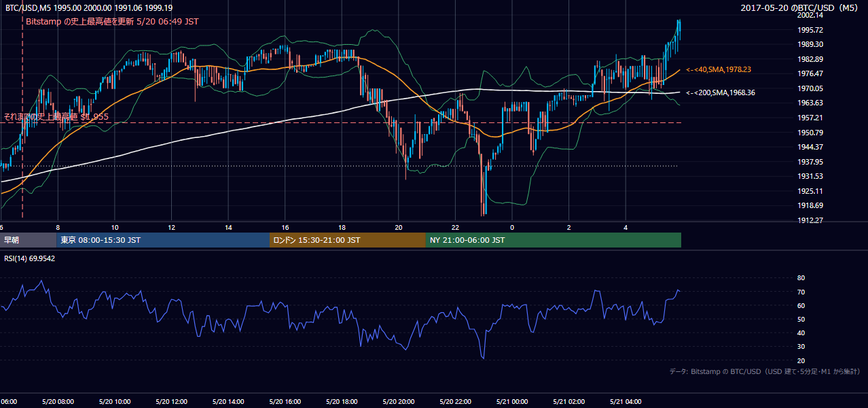
Task: Select the '5/20 10:00' time axis label
Action: coord(114,401)
